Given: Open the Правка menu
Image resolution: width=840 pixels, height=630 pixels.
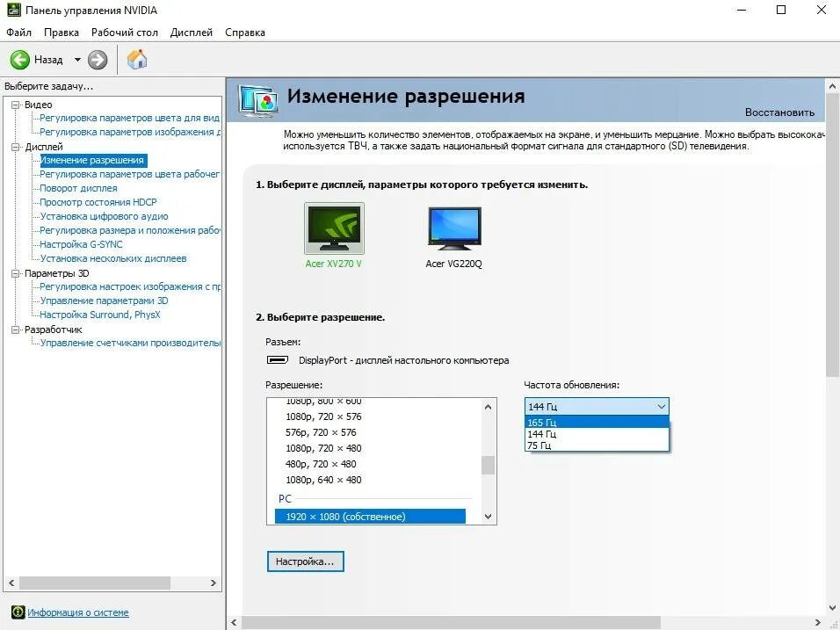Looking at the screenshot, I should point(62,33).
